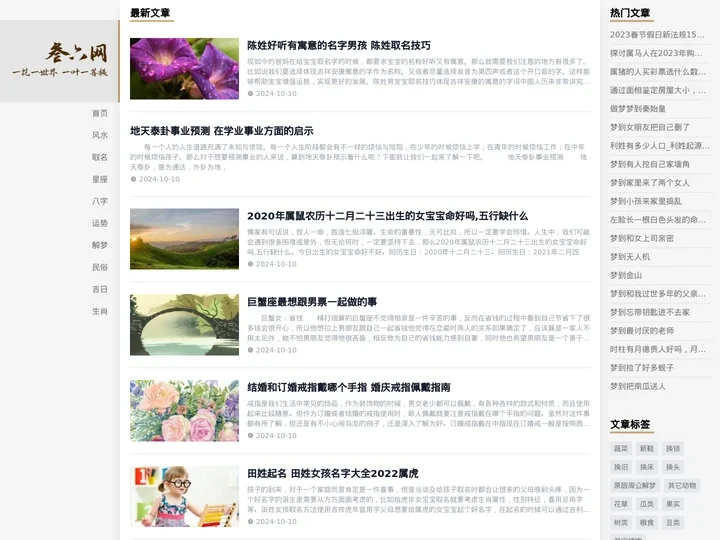Click clock icon beside 巨蟹座 article date

[250, 350]
